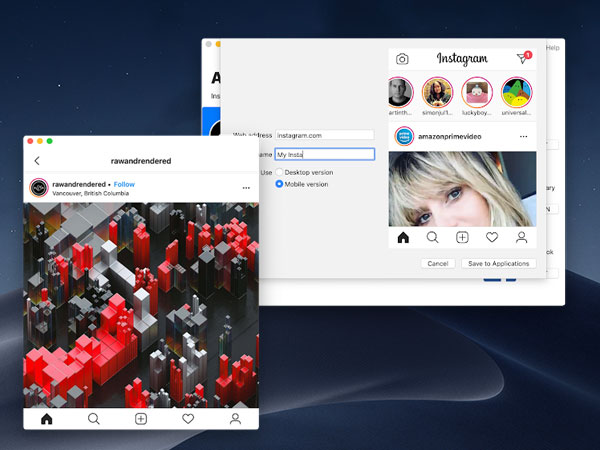Open direct messages with notification badge

[x=524, y=57]
